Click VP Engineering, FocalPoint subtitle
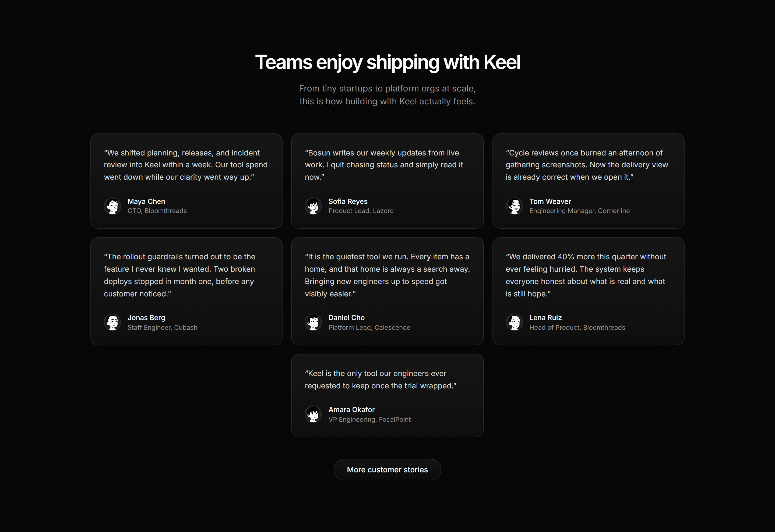This screenshot has width=775, height=532. click(x=369, y=419)
